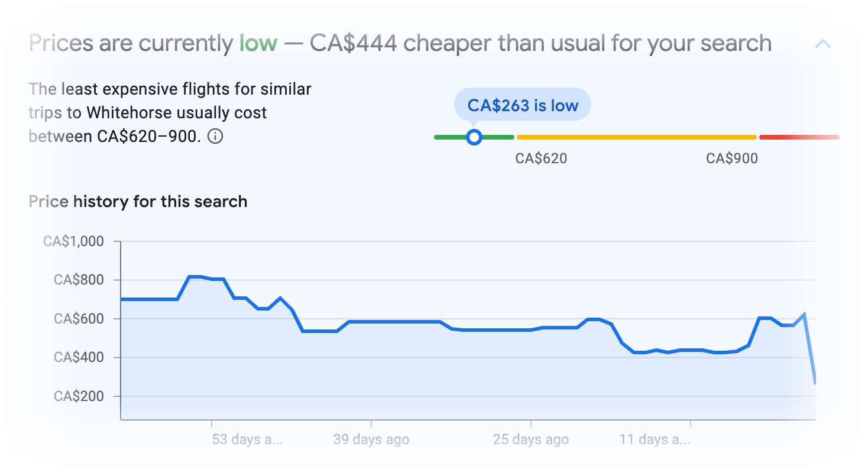Collapse the price insights panel via the chevron
This screenshot has width=868, height=472.
(x=824, y=43)
